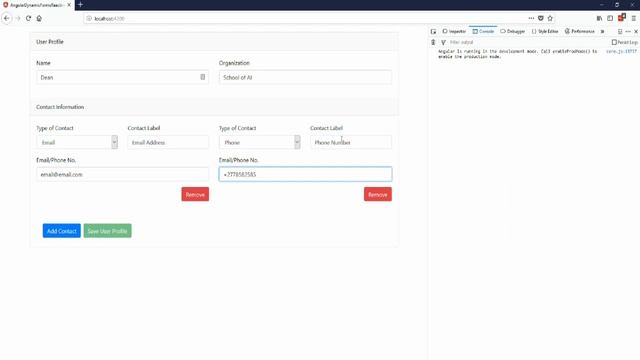The width and height of the screenshot is (640, 360).
Task: Click the Angular development mode console message
Action: [x=518, y=54]
